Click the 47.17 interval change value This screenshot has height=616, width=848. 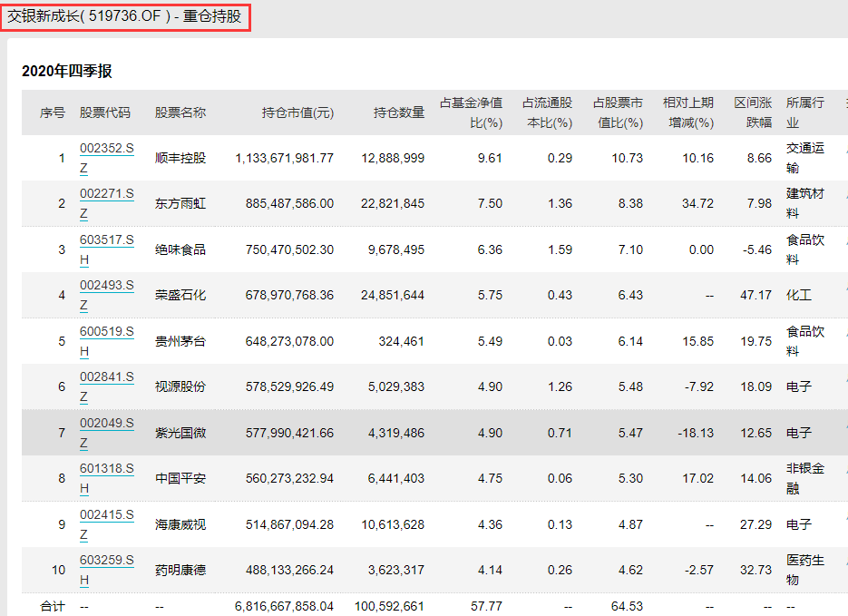[755, 295]
